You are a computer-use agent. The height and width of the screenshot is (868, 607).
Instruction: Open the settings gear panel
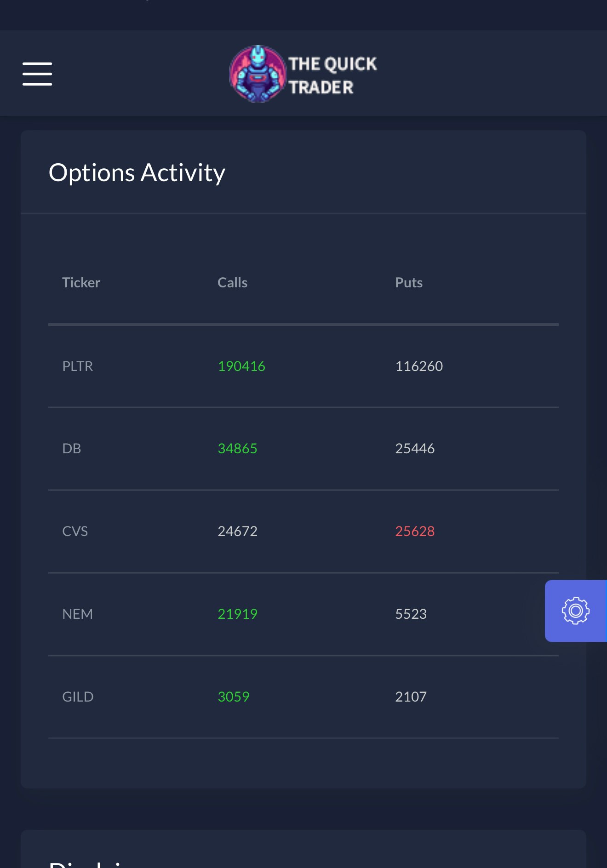pyautogui.click(x=575, y=611)
